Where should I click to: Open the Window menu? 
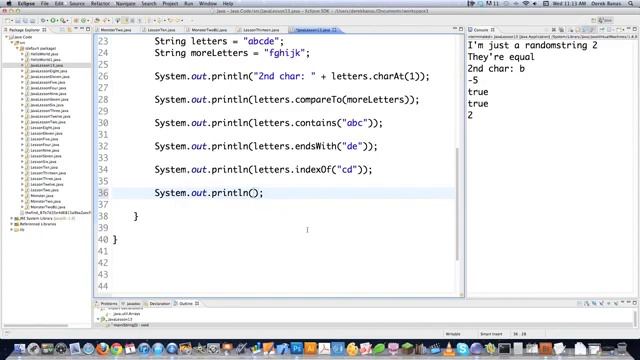(208, 3)
